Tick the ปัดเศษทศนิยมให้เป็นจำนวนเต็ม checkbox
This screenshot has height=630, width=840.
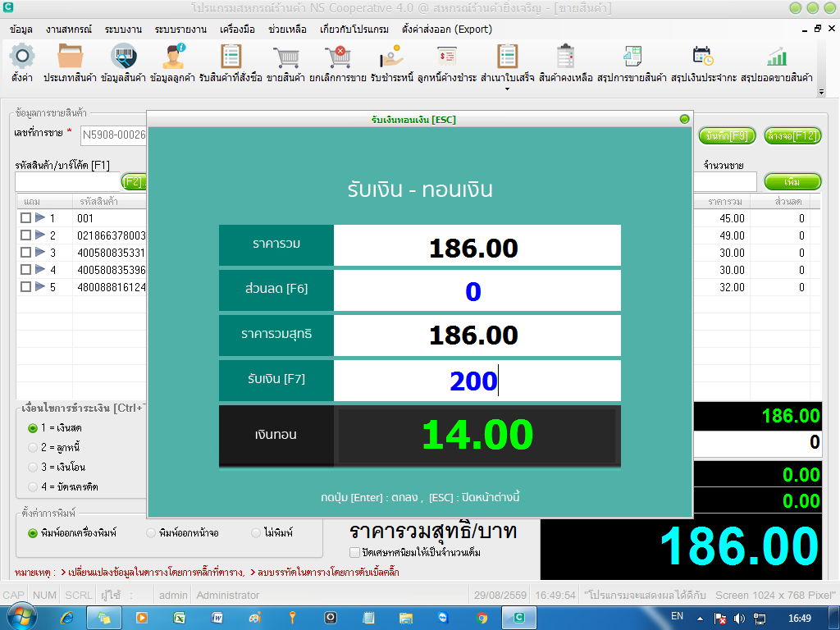[354, 552]
